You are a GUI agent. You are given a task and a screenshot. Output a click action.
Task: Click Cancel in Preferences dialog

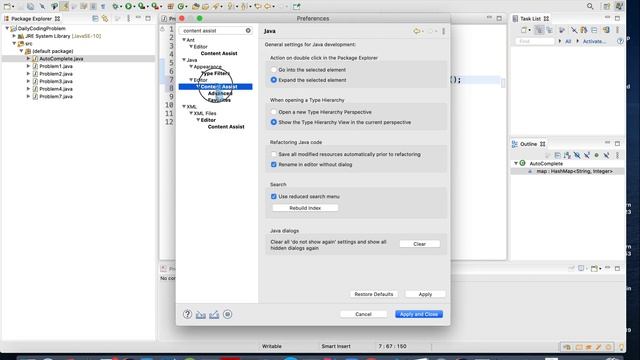[363, 314]
